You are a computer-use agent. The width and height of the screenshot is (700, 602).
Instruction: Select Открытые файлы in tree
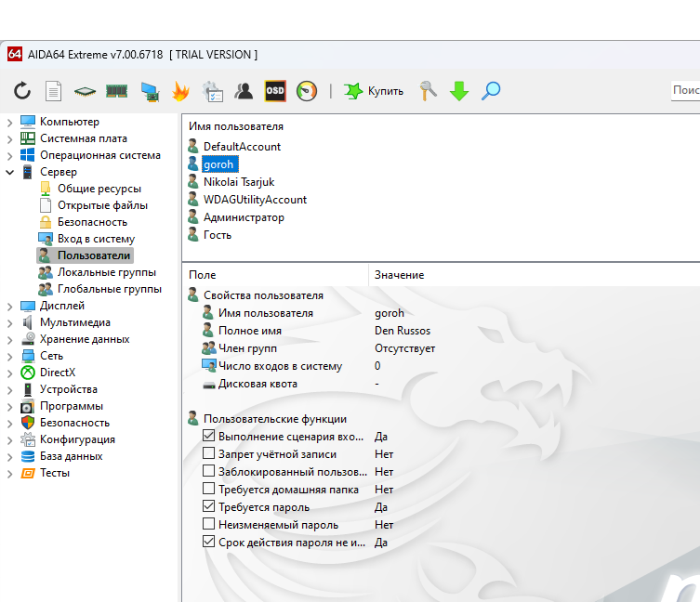tap(102, 205)
